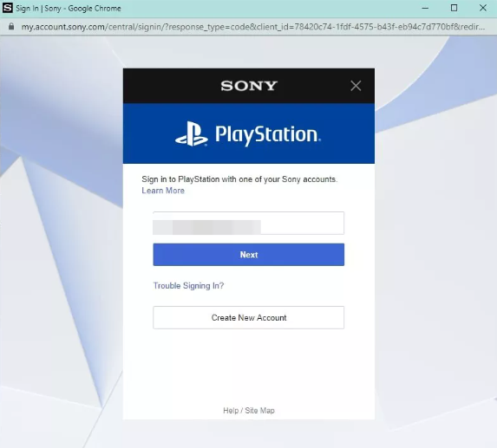Screen dimensions: 497x448
Task: Minimize the Chrome window
Action: pyautogui.click(x=425, y=8)
